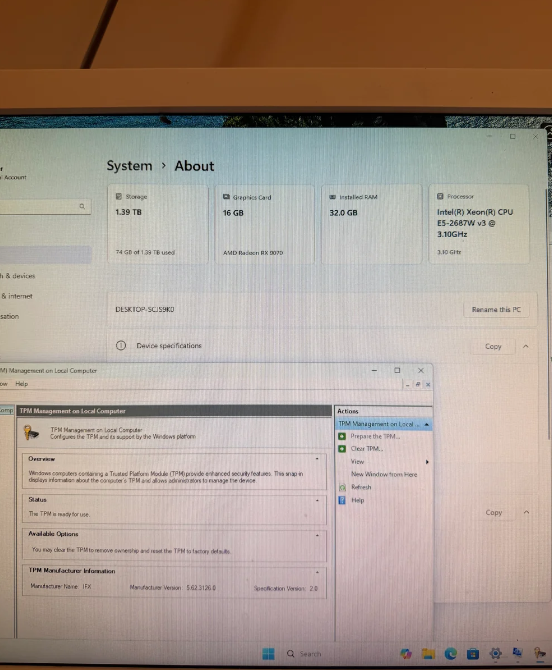
Task: Copy the device specifications
Action: 493,347
